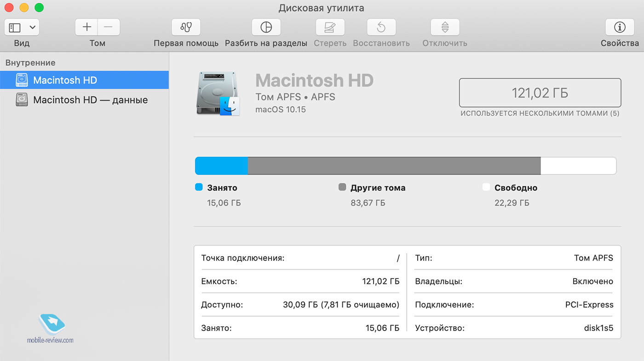Select Macintosh HD — данные volume
Screen dimensions: 644x361
coord(84,100)
